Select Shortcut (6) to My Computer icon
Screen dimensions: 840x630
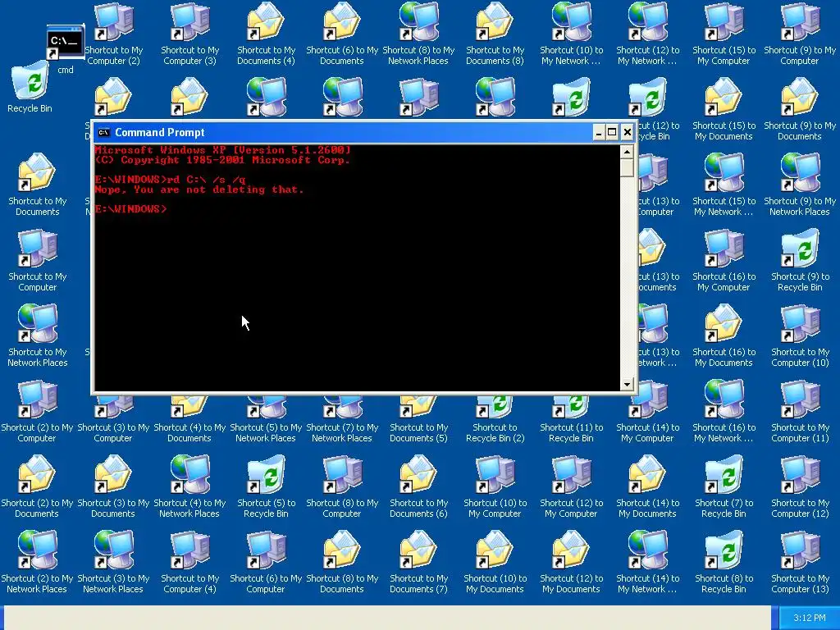(x=266, y=550)
